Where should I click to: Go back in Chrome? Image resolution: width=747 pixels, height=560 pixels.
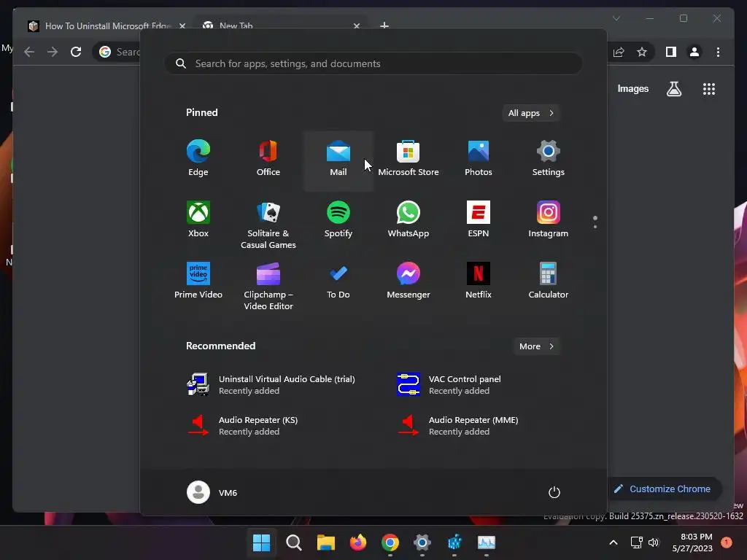pyautogui.click(x=29, y=52)
